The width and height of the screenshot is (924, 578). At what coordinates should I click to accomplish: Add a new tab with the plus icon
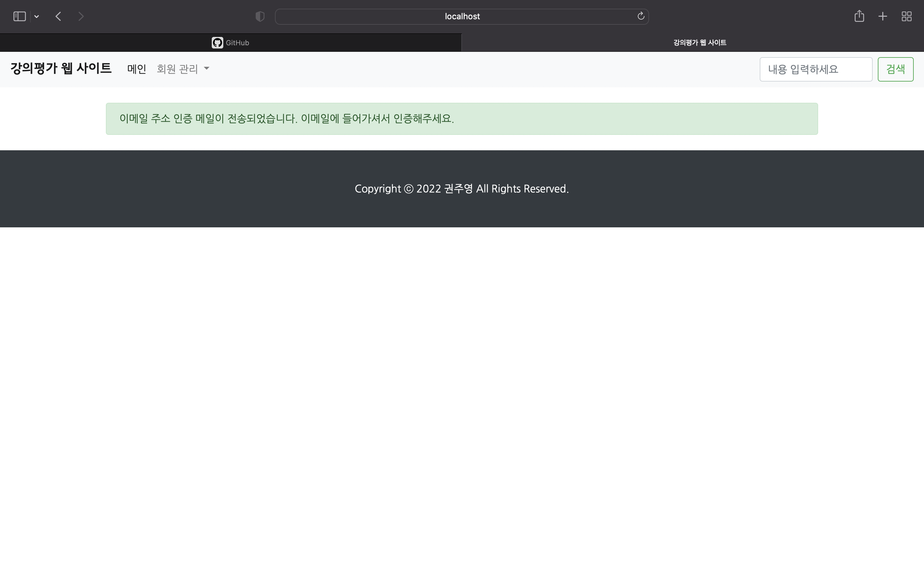click(882, 16)
